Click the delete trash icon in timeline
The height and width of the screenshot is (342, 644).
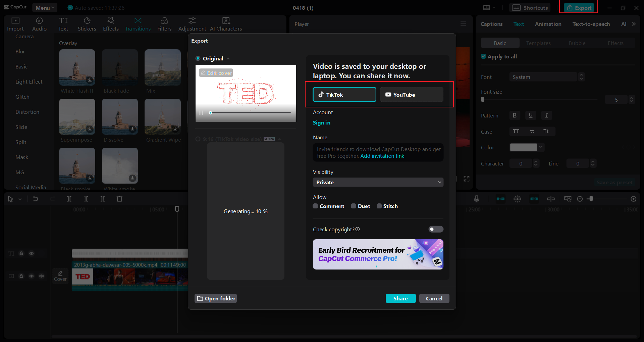pos(119,199)
